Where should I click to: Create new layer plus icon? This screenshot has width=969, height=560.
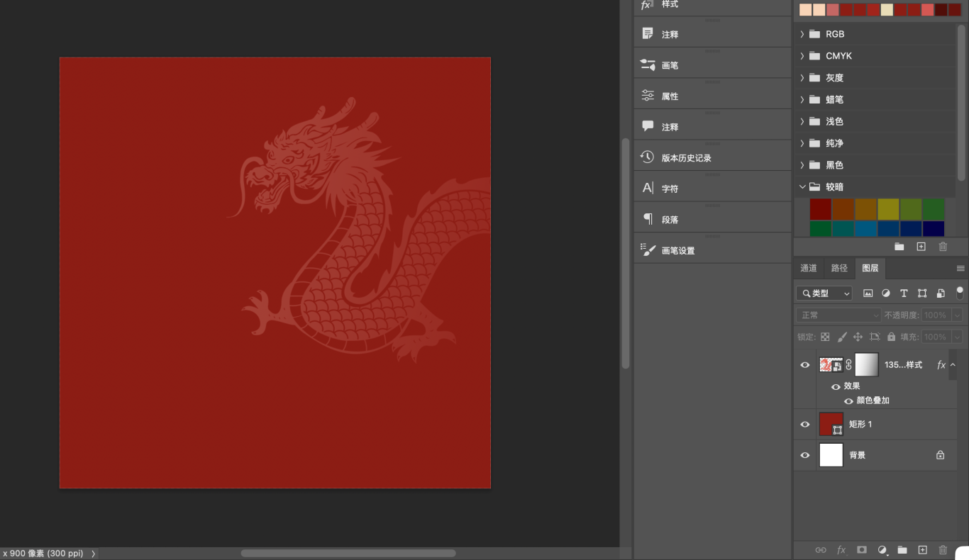(x=923, y=550)
